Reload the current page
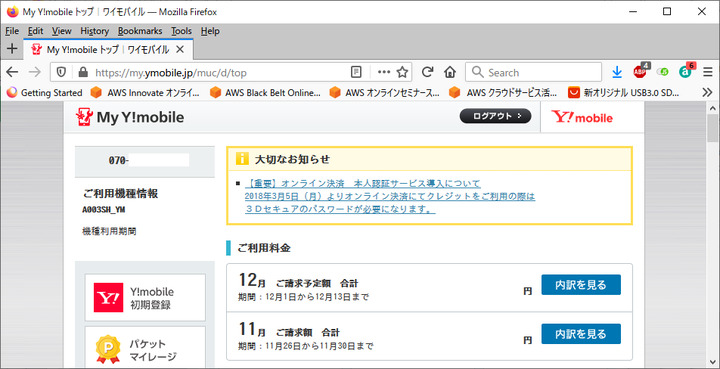 (428, 72)
